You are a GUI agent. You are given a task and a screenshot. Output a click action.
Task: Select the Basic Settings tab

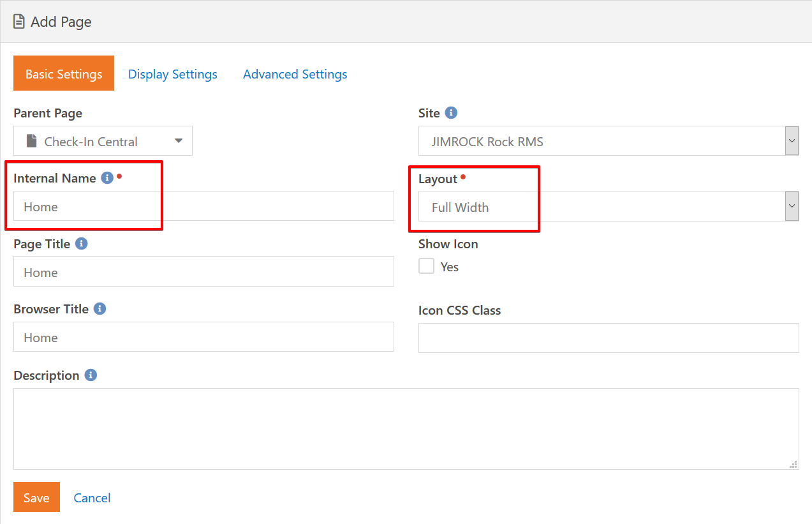(x=64, y=73)
